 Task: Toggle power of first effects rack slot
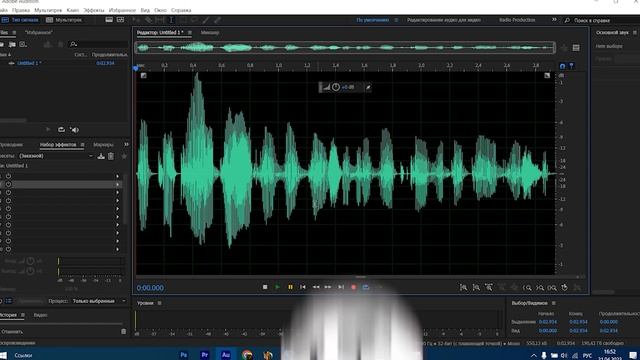[8, 176]
